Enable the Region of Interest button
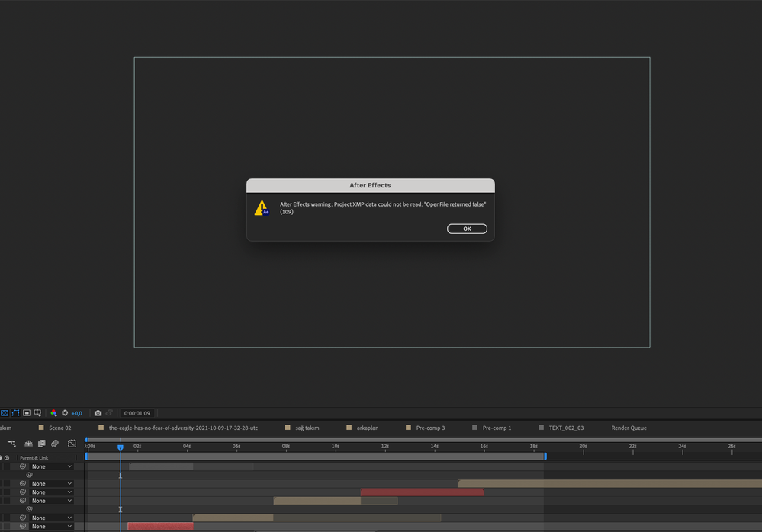 coord(27,413)
